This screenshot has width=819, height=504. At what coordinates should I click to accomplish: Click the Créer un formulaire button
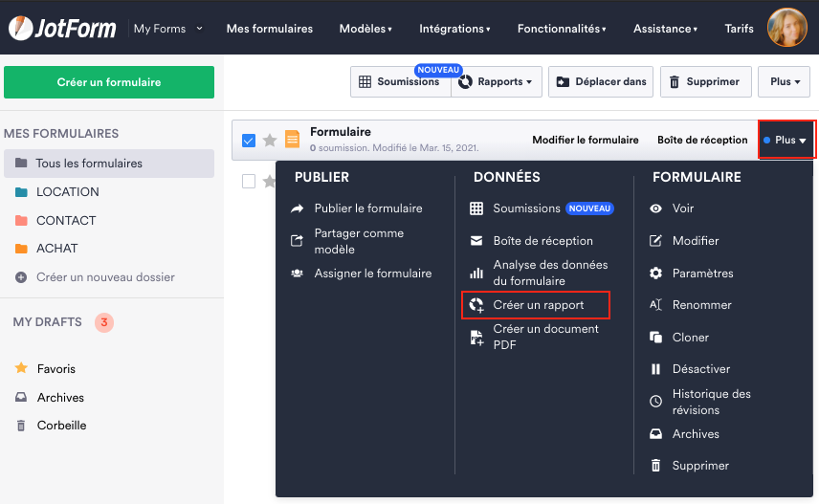pyautogui.click(x=109, y=82)
